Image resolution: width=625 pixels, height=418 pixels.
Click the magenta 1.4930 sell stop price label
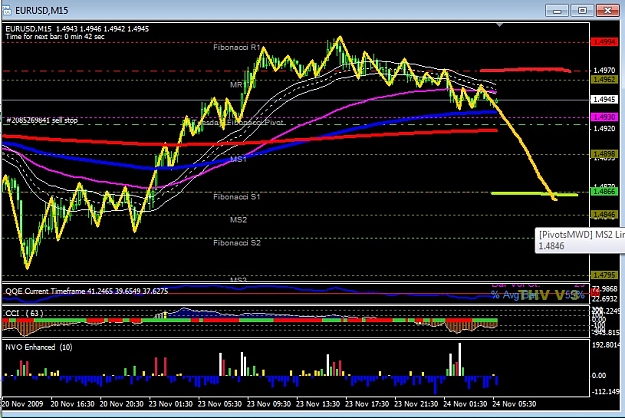tap(604, 117)
